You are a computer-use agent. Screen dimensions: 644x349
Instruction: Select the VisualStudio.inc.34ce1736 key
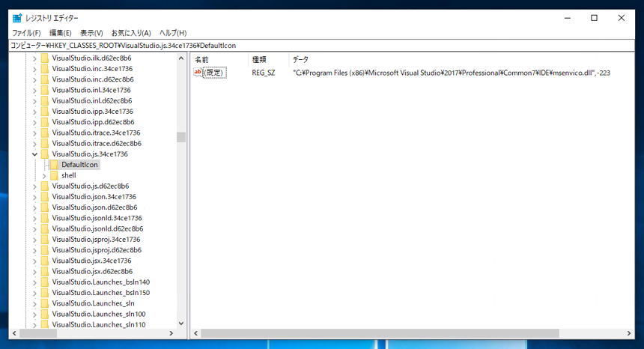click(92, 69)
